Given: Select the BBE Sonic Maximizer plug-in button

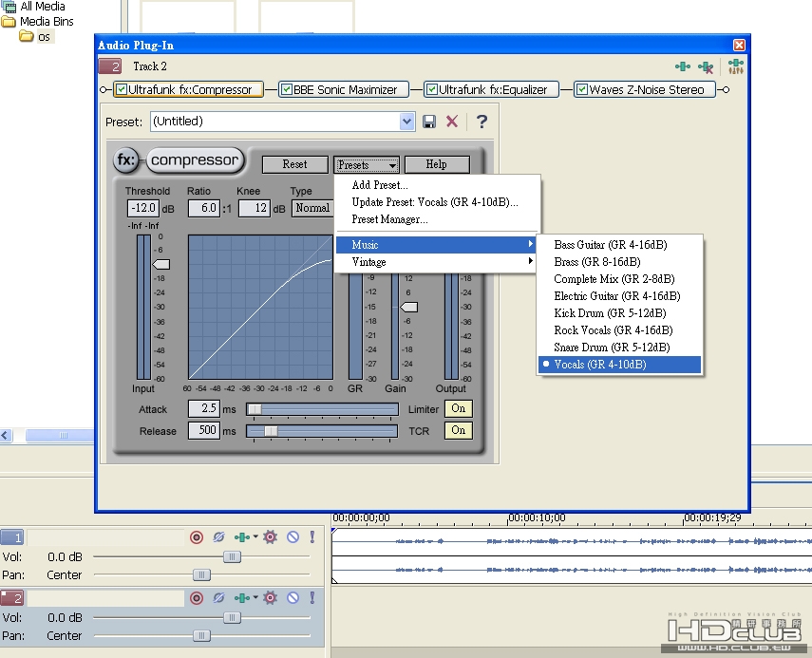Looking at the screenshot, I should point(344,89).
